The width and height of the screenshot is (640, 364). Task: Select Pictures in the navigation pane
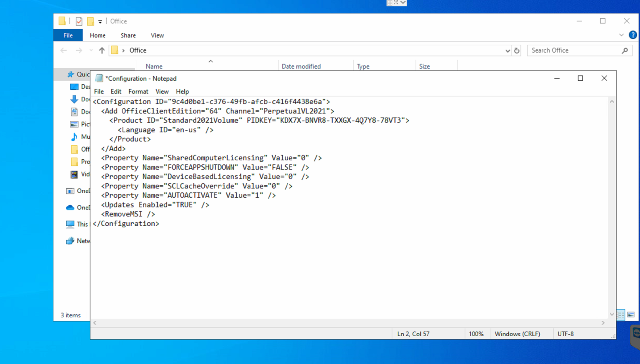80,124
